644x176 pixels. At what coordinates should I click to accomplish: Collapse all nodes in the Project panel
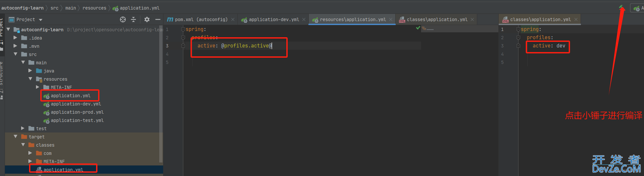coord(133,19)
